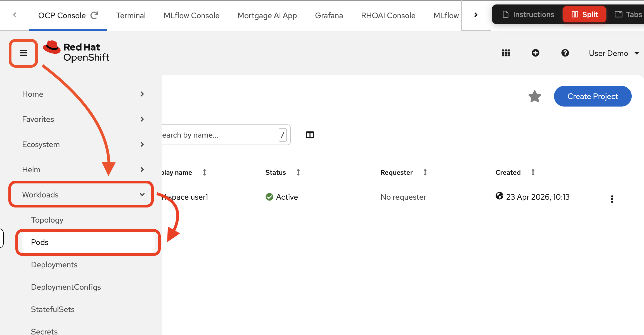
Task: Select the Tabs layout button
Action: coord(628,14)
